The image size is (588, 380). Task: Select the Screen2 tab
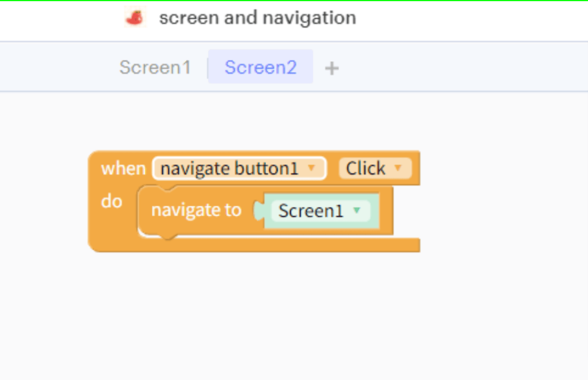[x=260, y=67]
